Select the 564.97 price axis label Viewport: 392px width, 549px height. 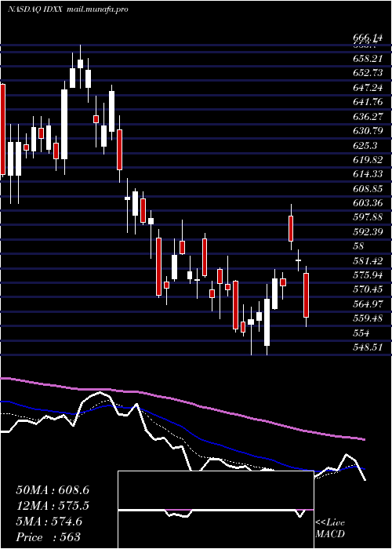click(x=368, y=304)
